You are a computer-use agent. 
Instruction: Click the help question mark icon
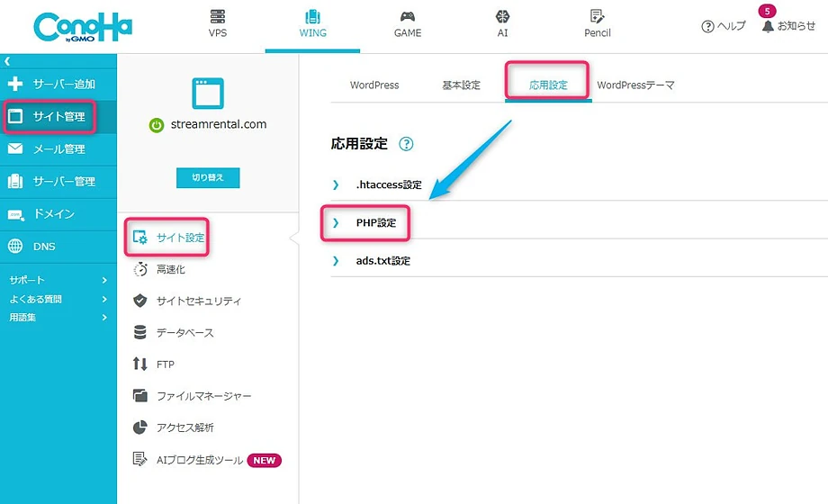coord(707,26)
